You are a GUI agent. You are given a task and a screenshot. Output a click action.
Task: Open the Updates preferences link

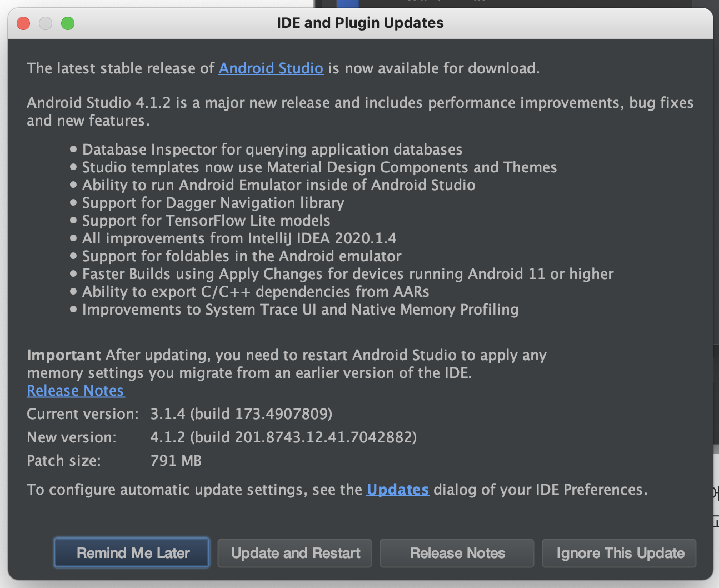398,490
